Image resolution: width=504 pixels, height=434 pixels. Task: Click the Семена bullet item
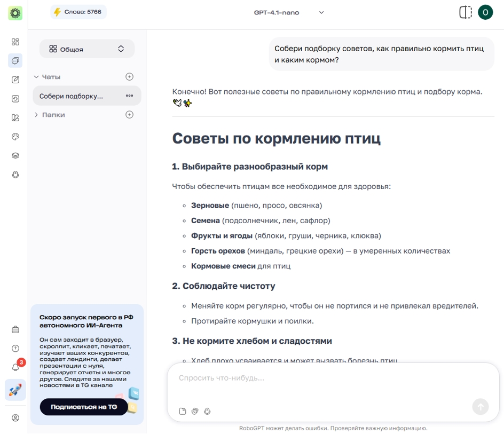pos(261,220)
